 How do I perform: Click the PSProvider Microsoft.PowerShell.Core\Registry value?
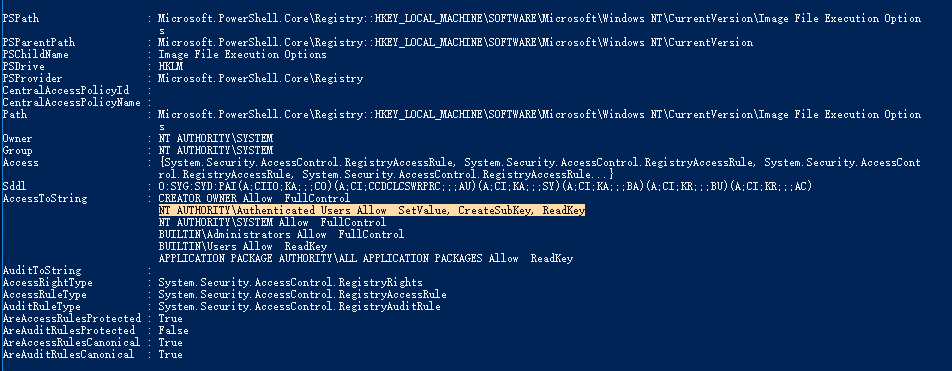pos(260,78)
